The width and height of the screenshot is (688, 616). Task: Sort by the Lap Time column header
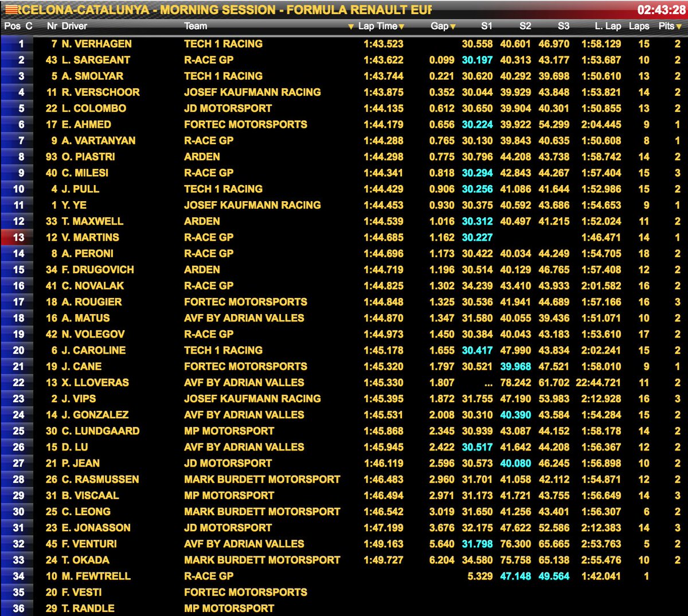377,26
